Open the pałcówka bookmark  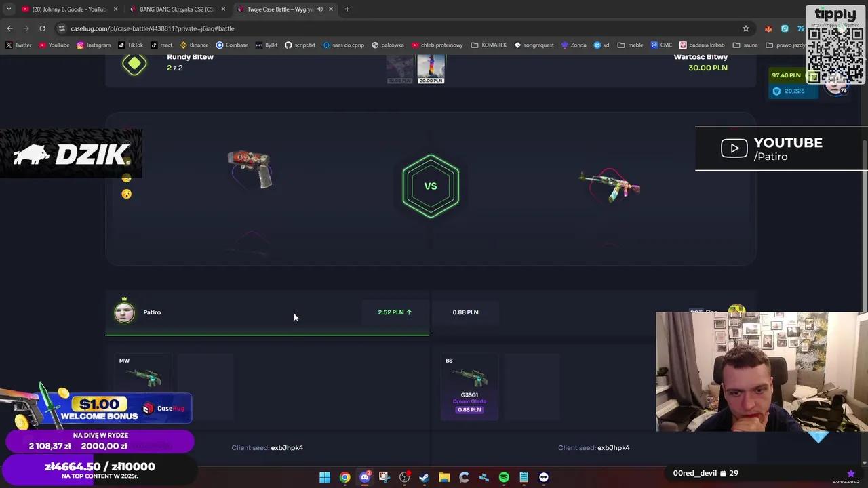pos(388,45)
